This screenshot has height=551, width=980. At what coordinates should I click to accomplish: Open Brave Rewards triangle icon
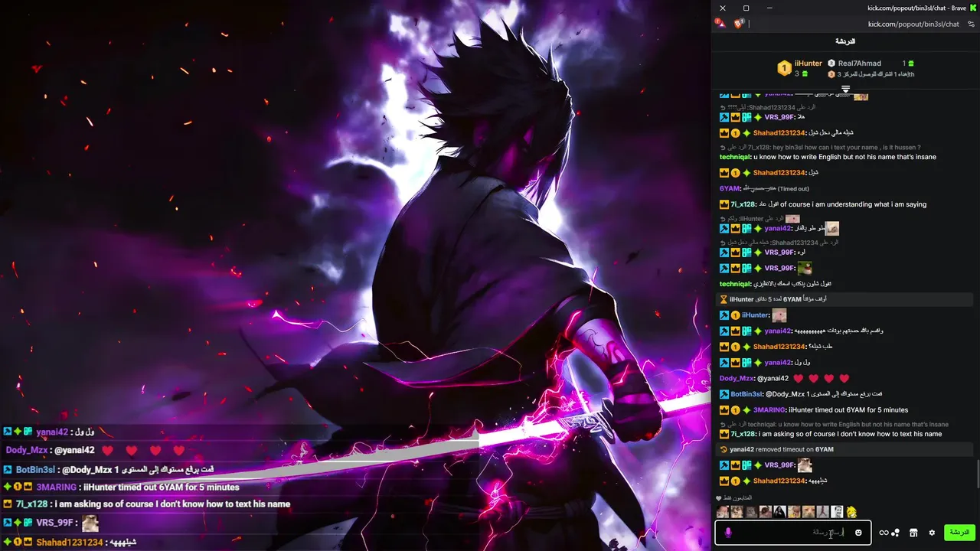point(720,24)
